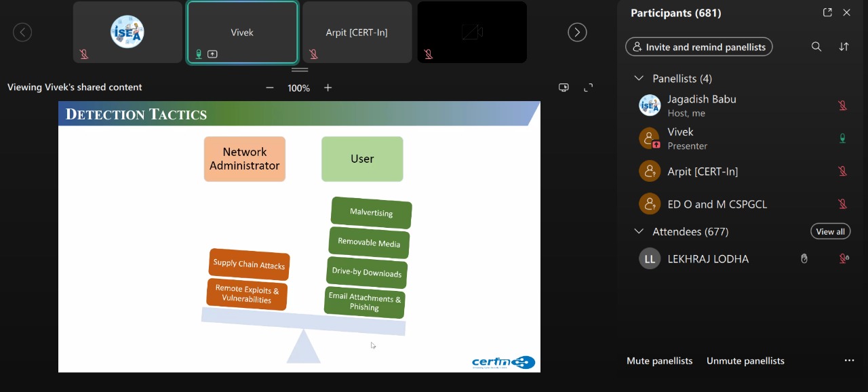Click View all attendees button

click(x=830, y=231)
